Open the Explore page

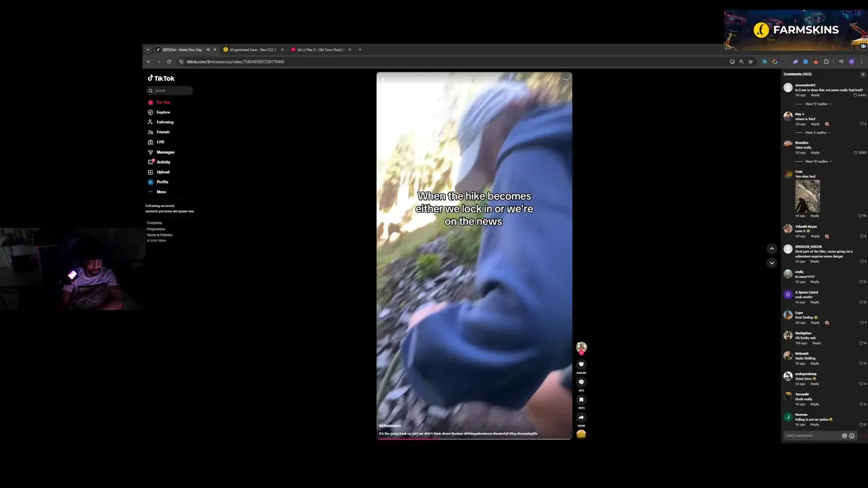tap(159, 113)
